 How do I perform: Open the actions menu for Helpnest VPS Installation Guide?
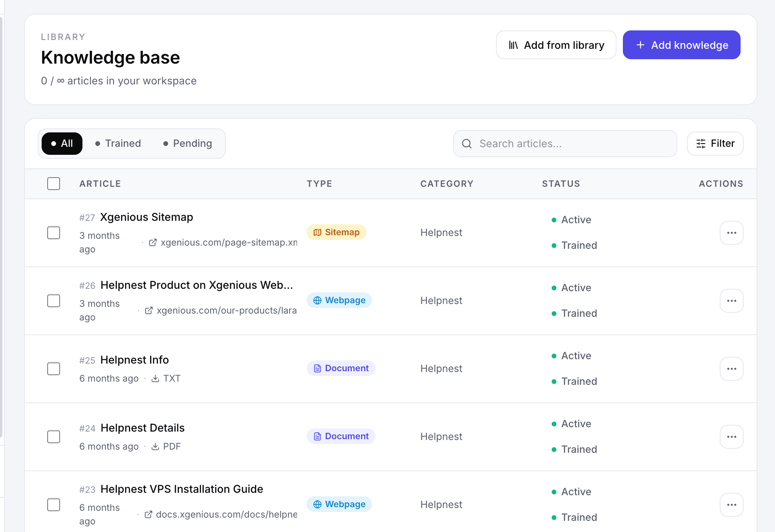click(732, 505)
